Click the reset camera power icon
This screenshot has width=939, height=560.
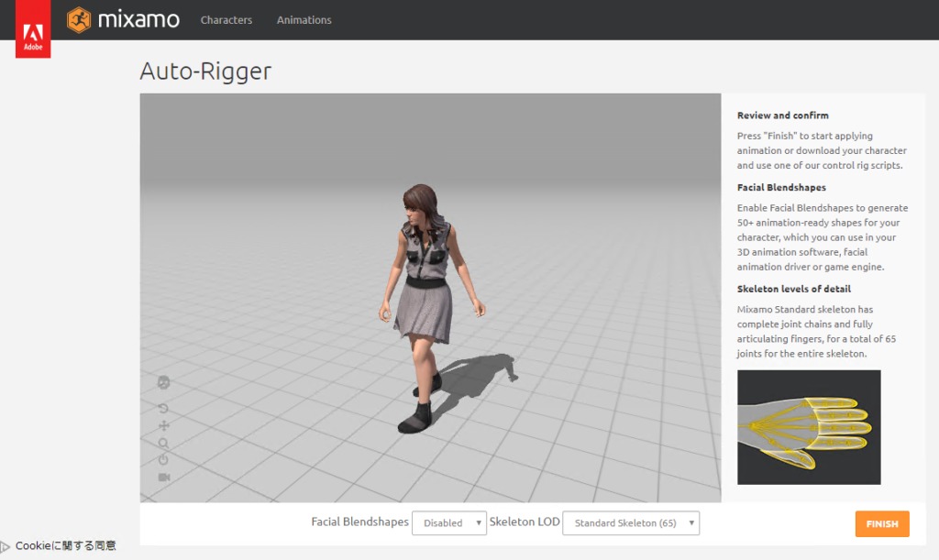pos(163,459)
